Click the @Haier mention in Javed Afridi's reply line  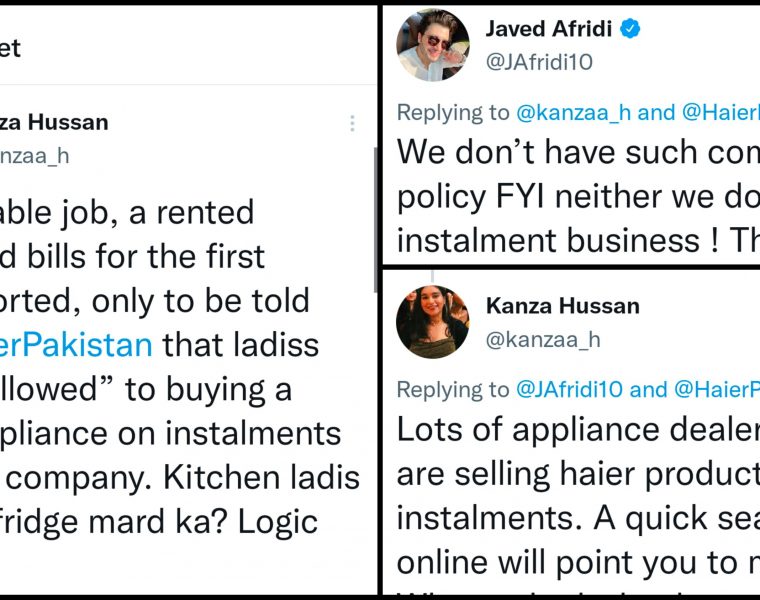pyautogui.click(x=718, y=112)
